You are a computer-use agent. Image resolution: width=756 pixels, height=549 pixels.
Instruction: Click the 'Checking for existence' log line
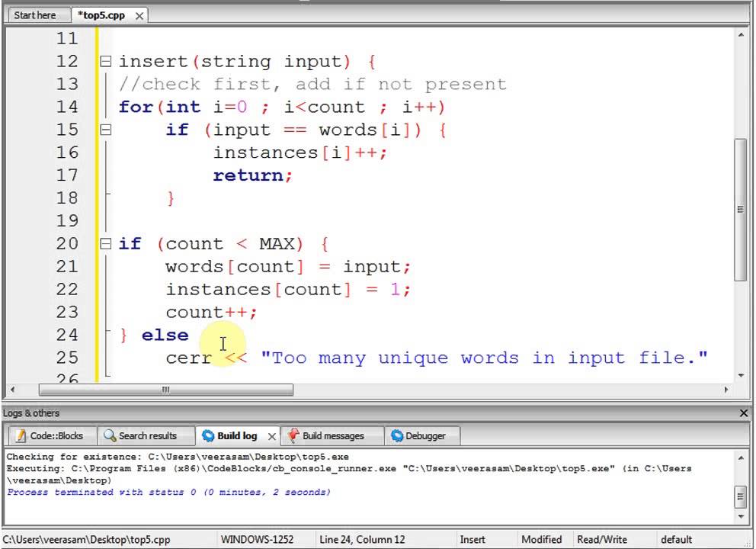tap(178, 457)
